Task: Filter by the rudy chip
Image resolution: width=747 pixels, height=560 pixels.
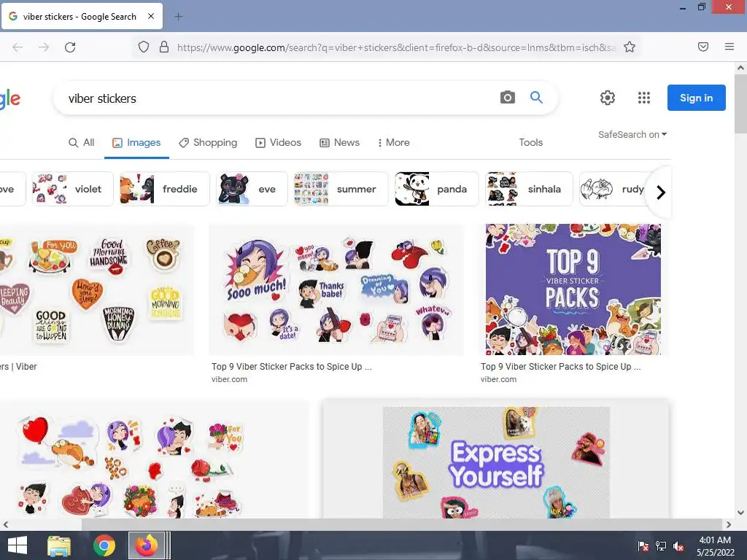Action: coord(613,189)
